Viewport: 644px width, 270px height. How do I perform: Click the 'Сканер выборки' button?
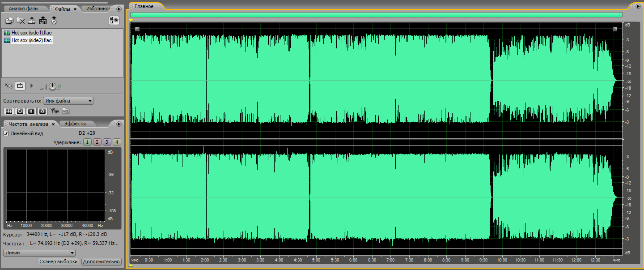(x=58, y=261)
